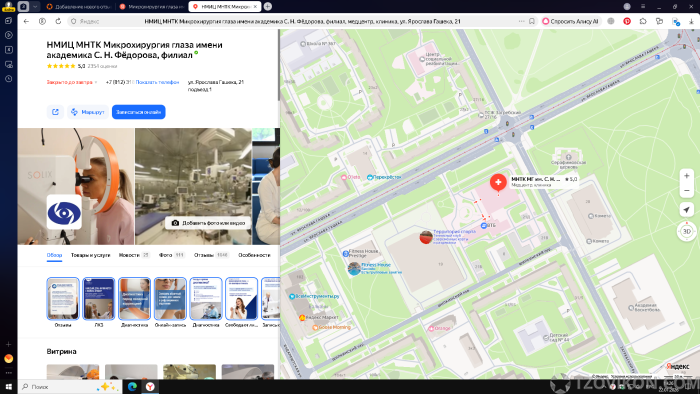
Task: Open the sidebar screen capture icon
Action: pos(8,64)
